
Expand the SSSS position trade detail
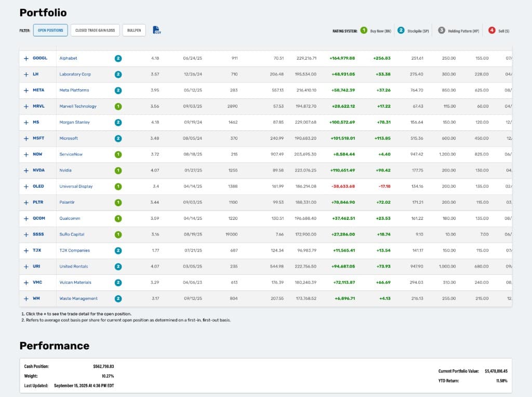pyautogui.click(x=26, y=234)
